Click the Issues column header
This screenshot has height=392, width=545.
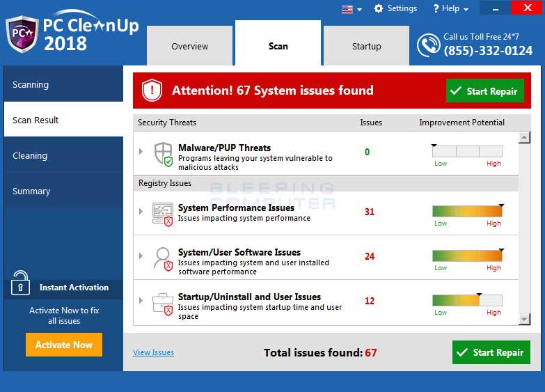(371, 123)
